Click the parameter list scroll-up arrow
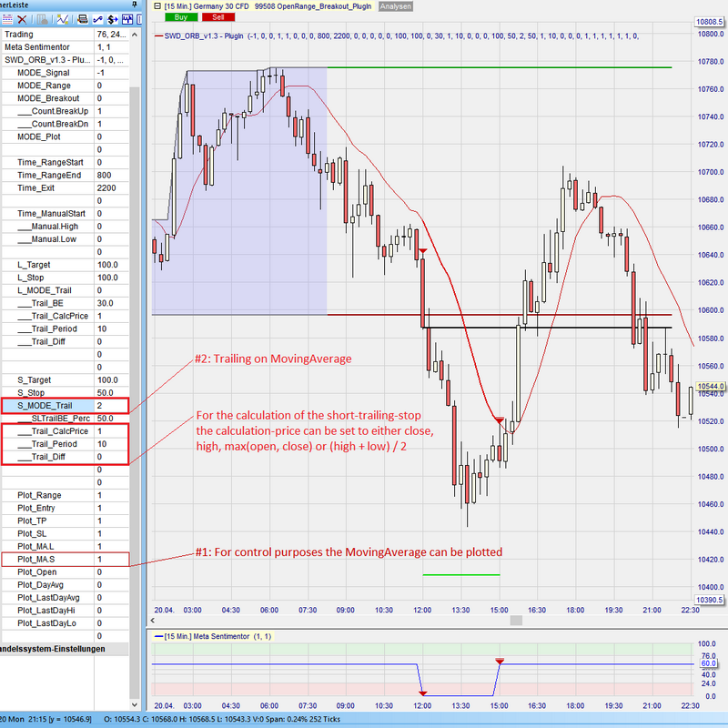Viewport: 728px width, 728px height. point(135,35)
